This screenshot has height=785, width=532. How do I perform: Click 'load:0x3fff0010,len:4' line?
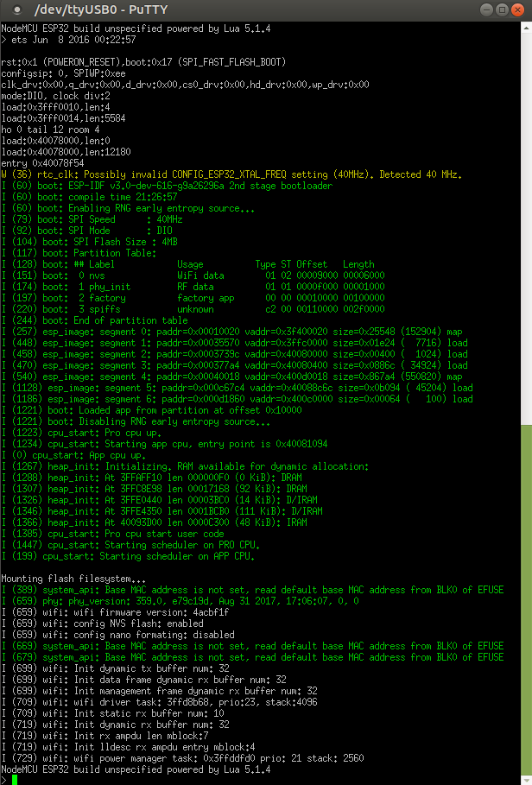(55, 107)
